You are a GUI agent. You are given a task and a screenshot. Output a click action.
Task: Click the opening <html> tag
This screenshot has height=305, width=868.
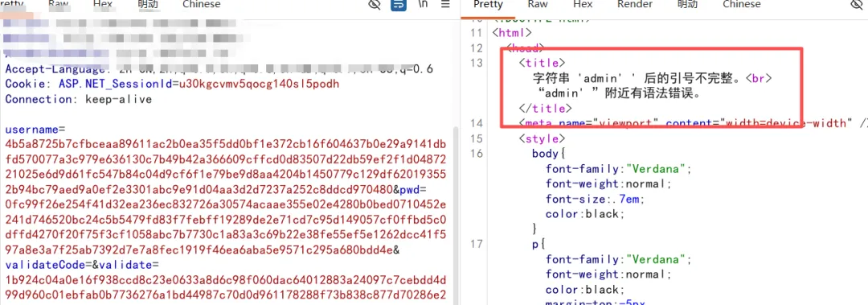pyautogui.click(x=512, y=33)
